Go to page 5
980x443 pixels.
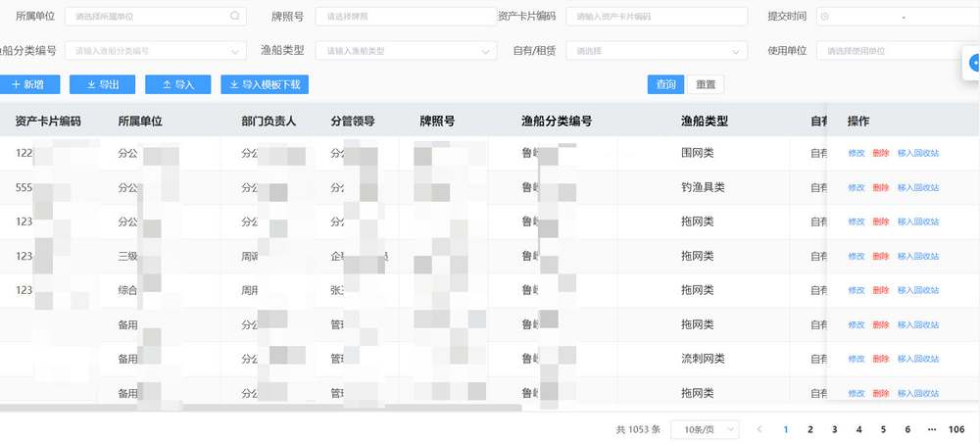point(883,429)
